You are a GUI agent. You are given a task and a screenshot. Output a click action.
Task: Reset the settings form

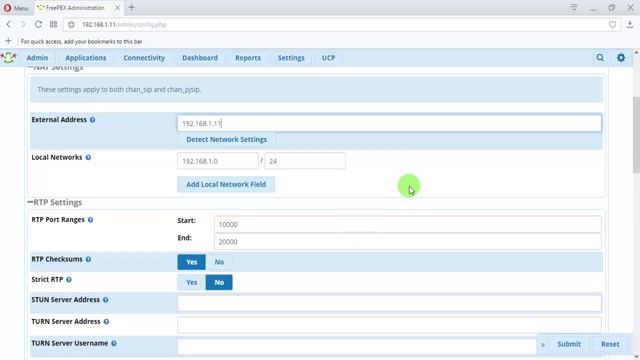pyautogui.click(x=610, y=344)
